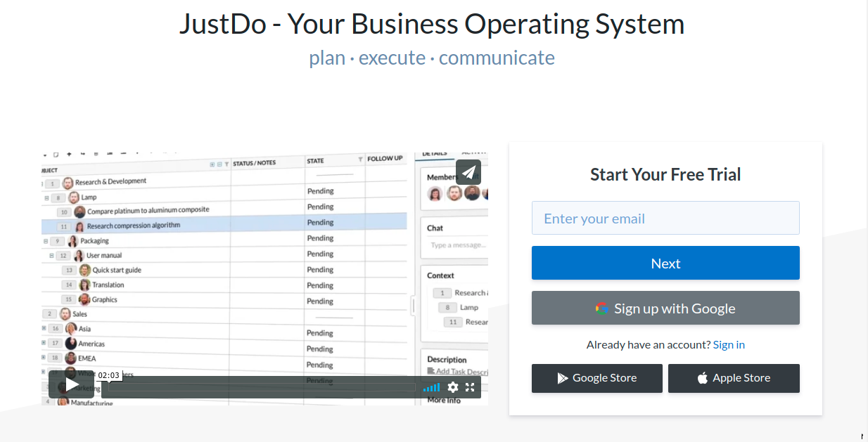Sign up with Google
The width and height of the screenshot is (868, 442).
click(x=665, y=308)
